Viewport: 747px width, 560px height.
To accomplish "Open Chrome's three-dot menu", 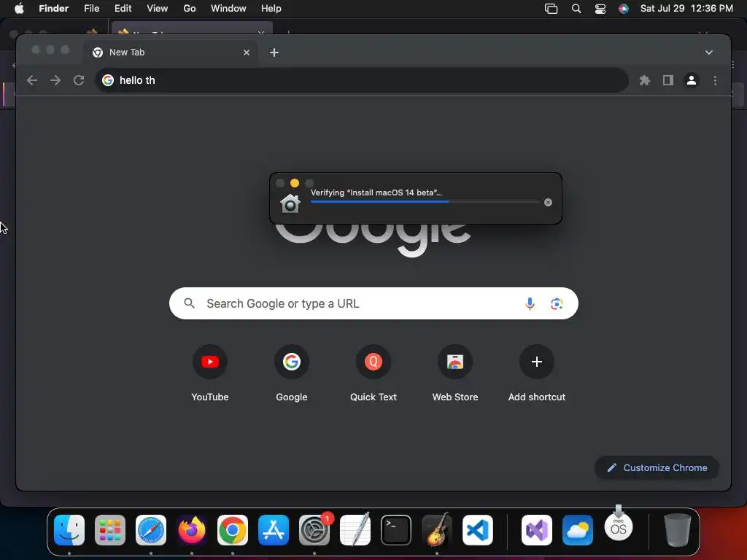I will [715, 80].
